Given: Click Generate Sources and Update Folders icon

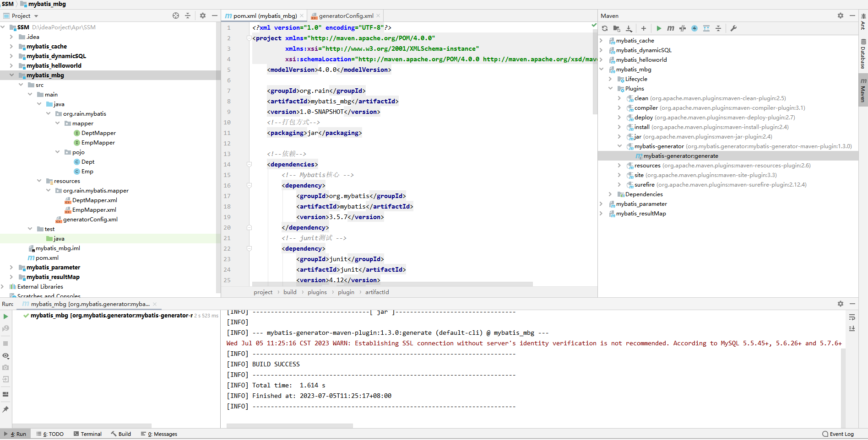Looking at the screenshot, I should [x=617, y=28].
